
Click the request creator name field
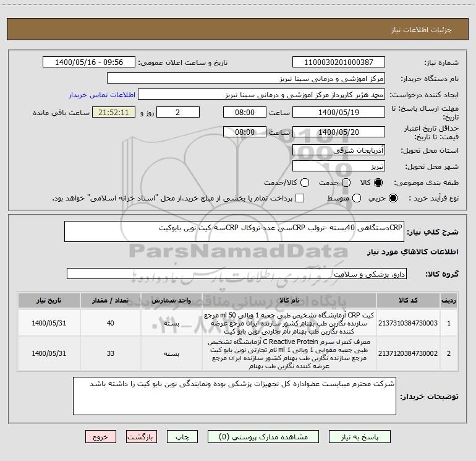[x=261, y=94]
